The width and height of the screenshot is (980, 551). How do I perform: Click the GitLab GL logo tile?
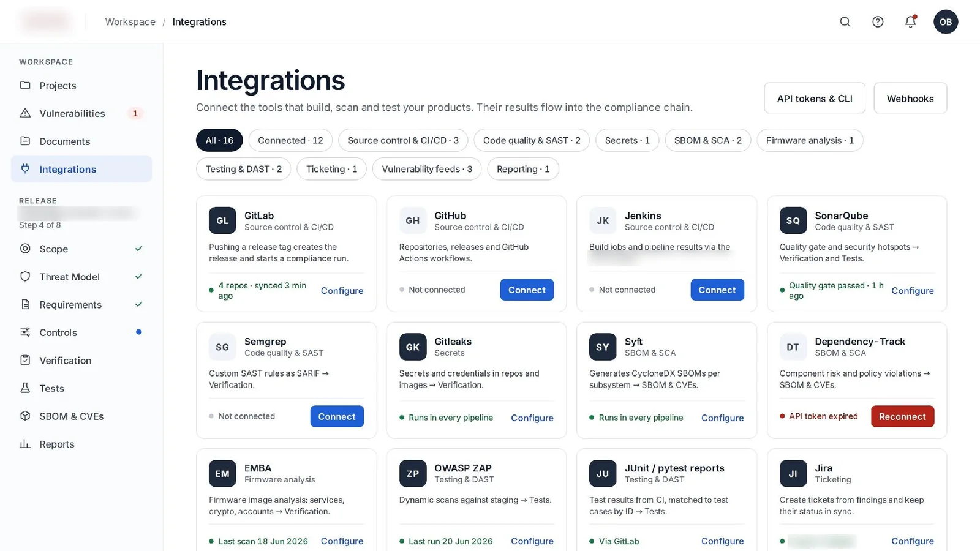coord(222,221)
